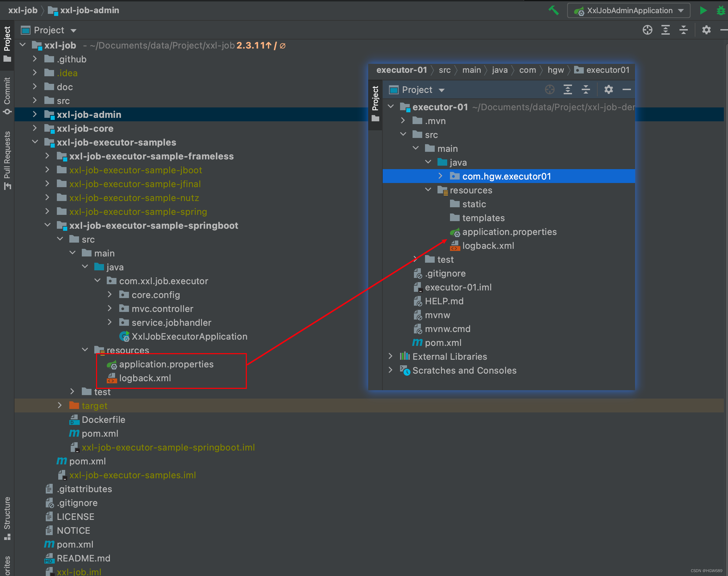
Task: Open application.properties in the executor-01 project
Action: pos(509,232)
